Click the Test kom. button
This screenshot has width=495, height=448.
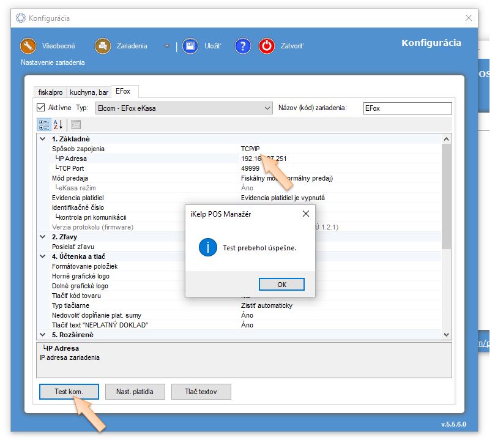[69, 392]
